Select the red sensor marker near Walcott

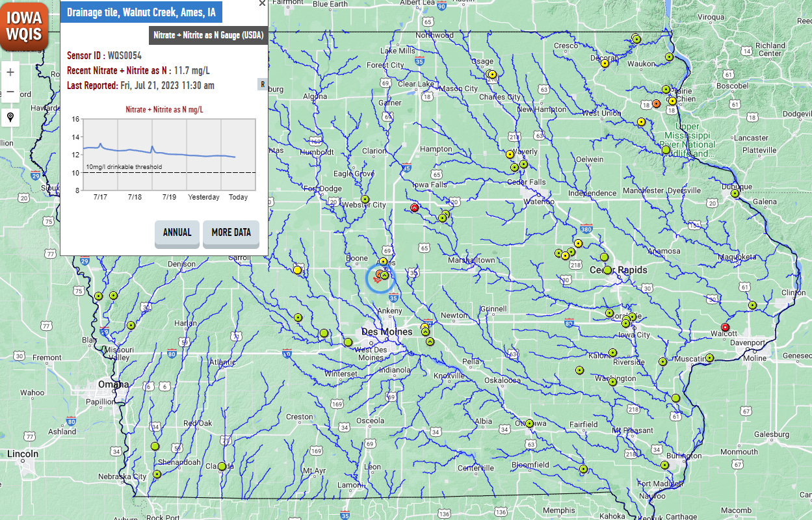coord(726,327)
